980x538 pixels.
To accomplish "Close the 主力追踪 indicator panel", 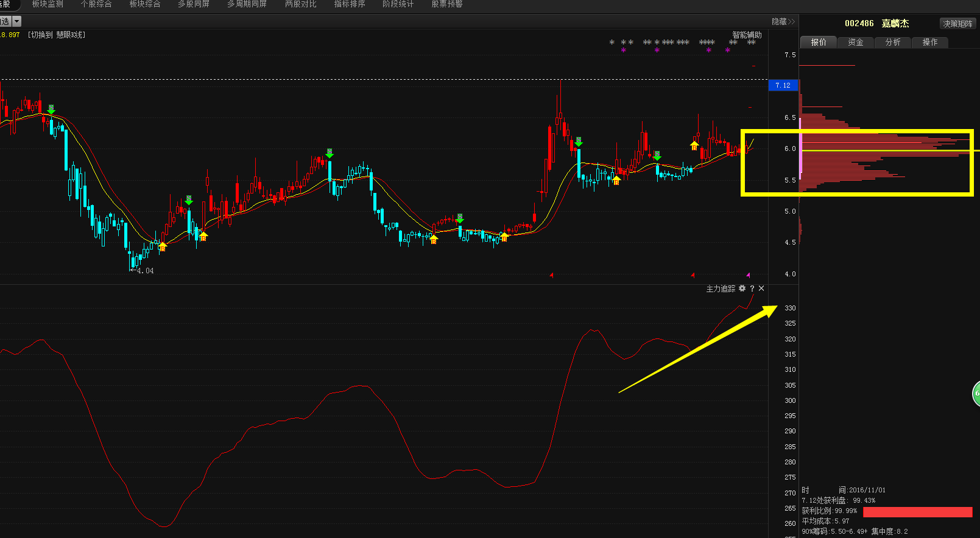I will 761,288.
